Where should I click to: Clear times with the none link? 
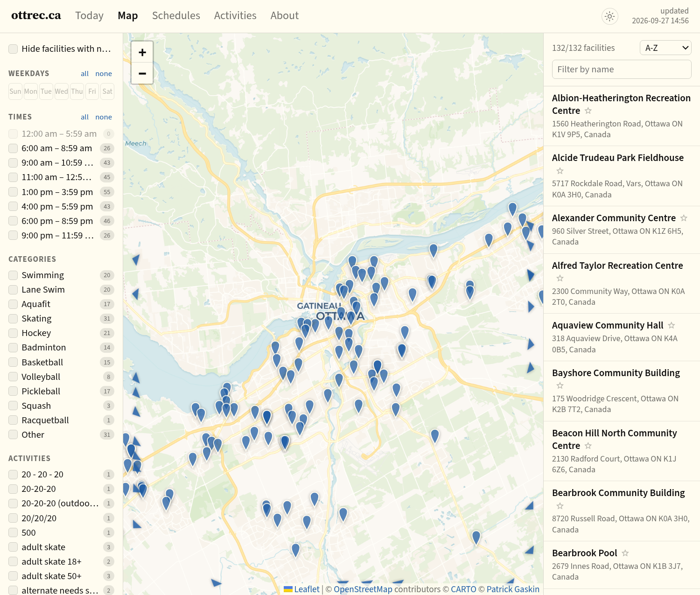point(104,117)
